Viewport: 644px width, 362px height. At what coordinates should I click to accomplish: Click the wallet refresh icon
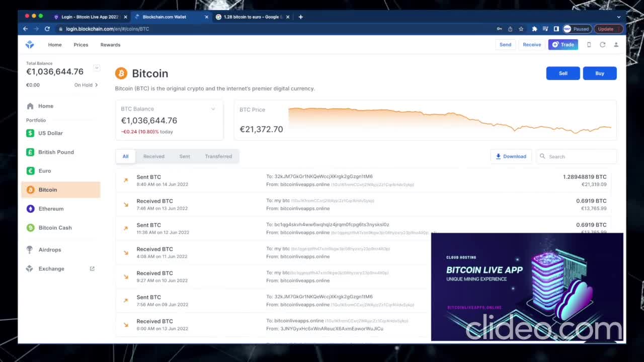(x=602, y=45)
